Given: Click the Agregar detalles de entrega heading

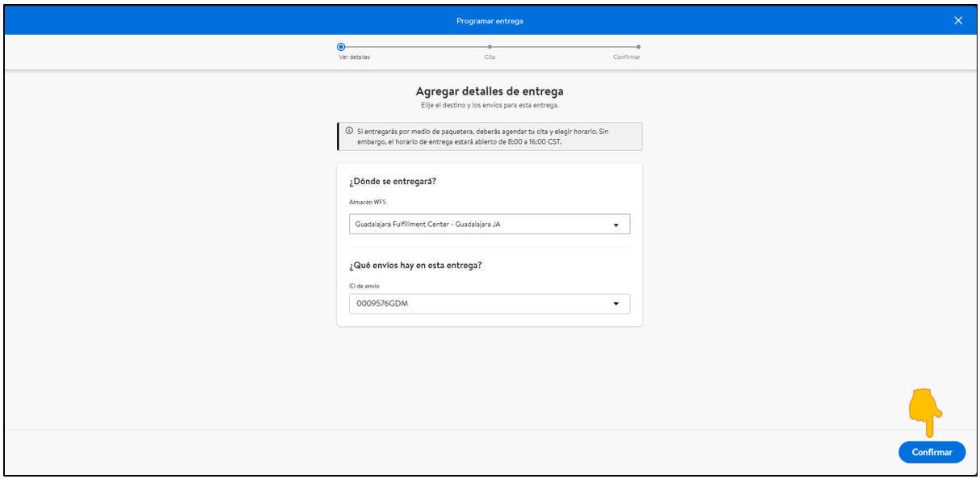Looking at the screenshot, I should point(490,91).
